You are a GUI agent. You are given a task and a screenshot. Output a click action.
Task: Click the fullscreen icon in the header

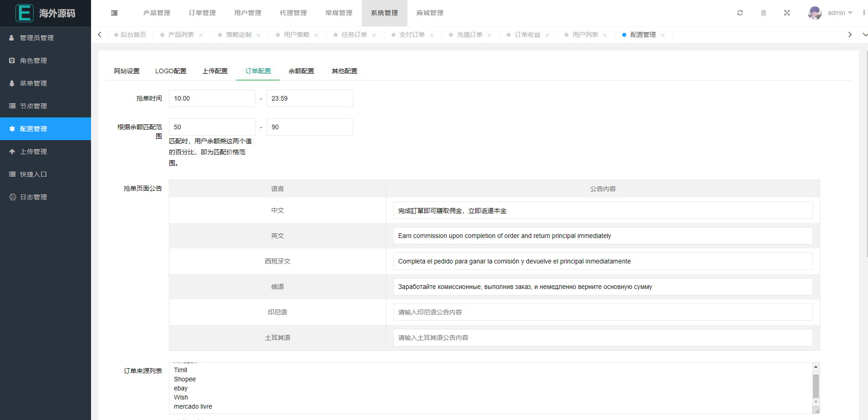(x=787, y=13)
